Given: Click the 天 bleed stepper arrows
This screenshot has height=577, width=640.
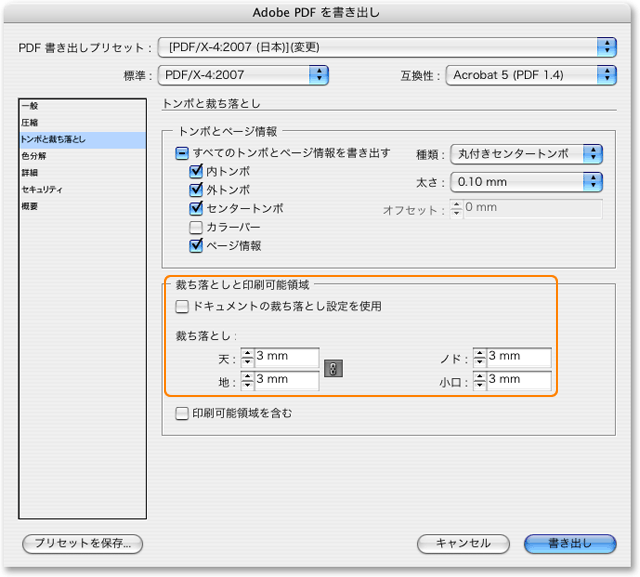Looking at the screenshot, I should click(x=247, y=357).
